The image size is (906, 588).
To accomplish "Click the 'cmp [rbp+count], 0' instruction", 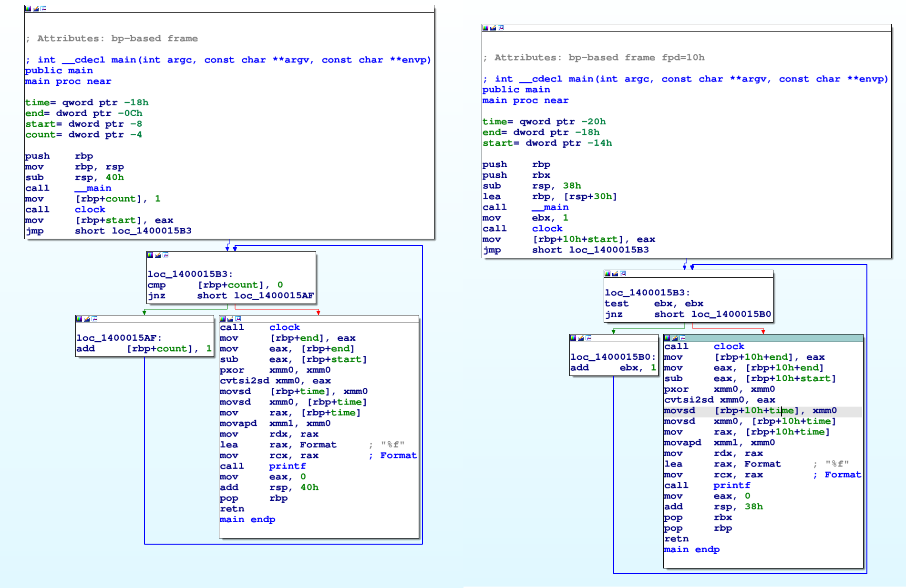I will click(x=216, y=285).
